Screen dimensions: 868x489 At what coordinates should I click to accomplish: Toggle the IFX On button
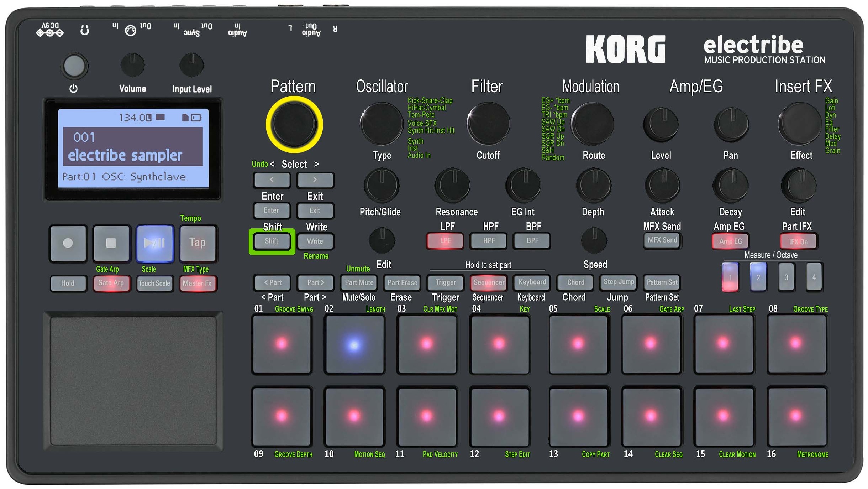click(x=799, y=241)
